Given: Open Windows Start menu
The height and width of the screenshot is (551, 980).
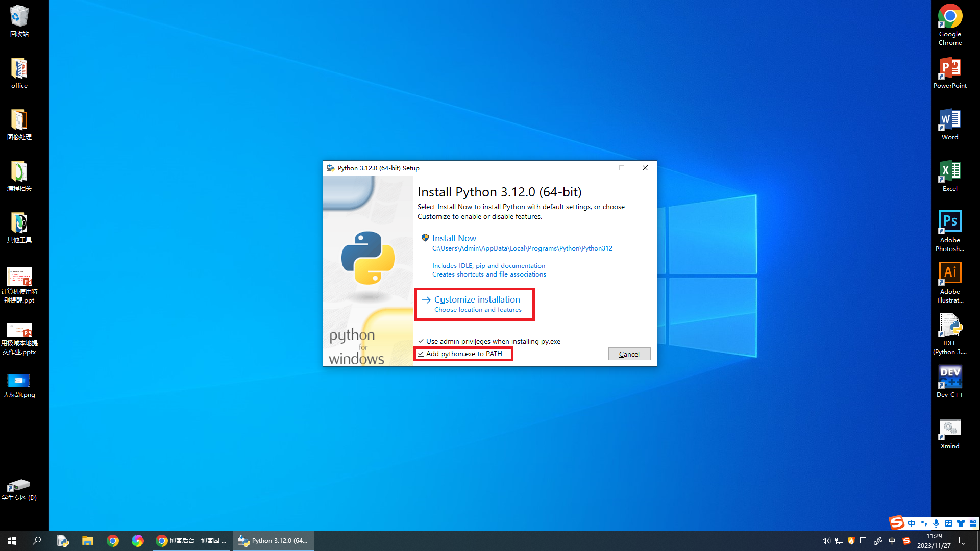Looking at the screenshot, I should [x=12, y=541].
